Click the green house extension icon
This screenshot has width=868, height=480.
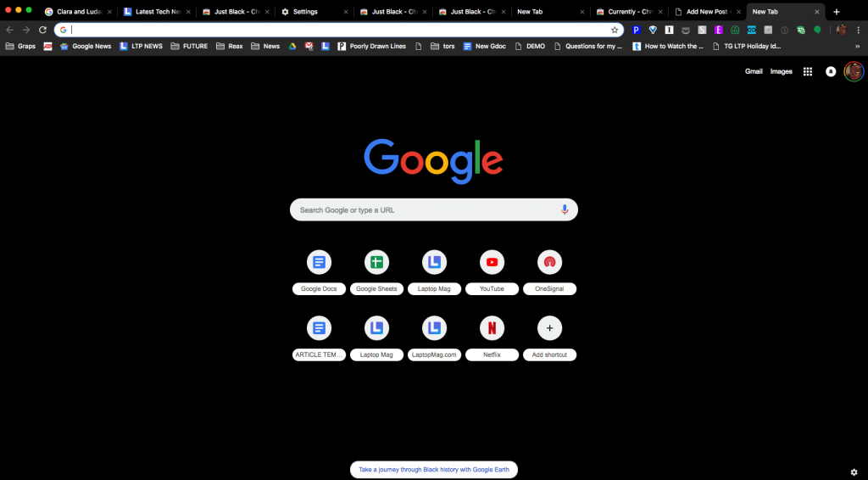[735, 30]
